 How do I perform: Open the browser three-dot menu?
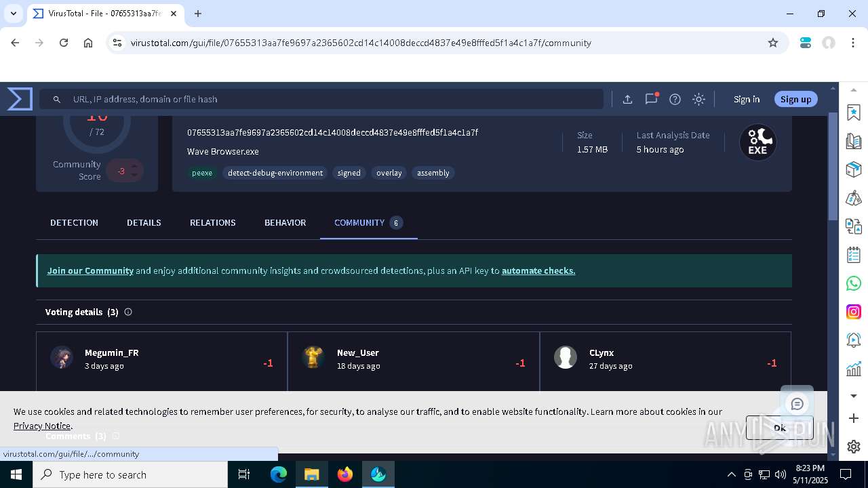pos(852,43)
